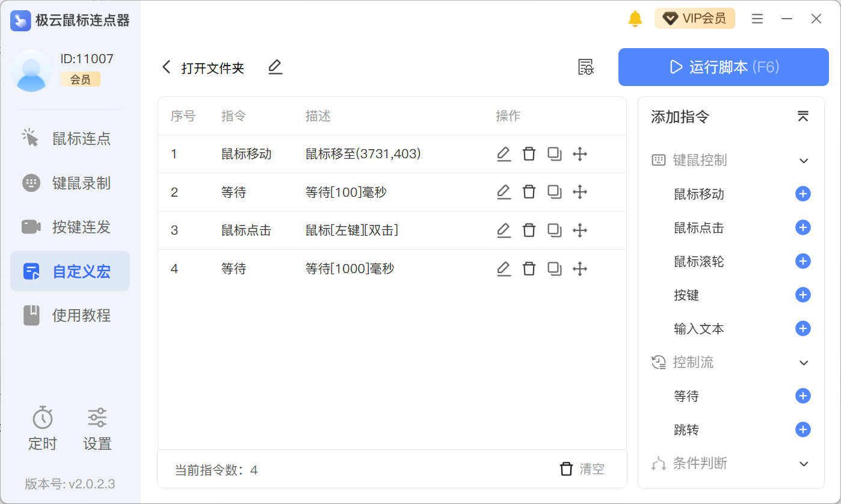
Task: Add an input text instruction
Action: 802,329
